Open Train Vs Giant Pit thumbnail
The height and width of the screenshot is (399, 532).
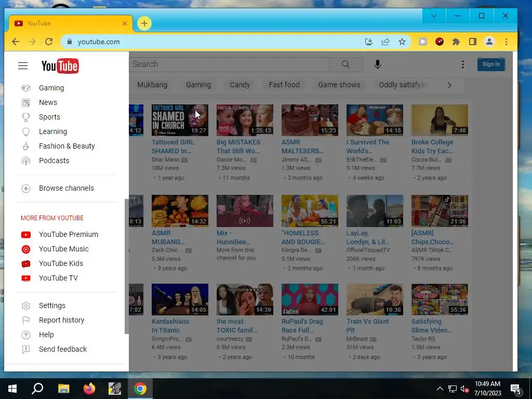(375, 300)
